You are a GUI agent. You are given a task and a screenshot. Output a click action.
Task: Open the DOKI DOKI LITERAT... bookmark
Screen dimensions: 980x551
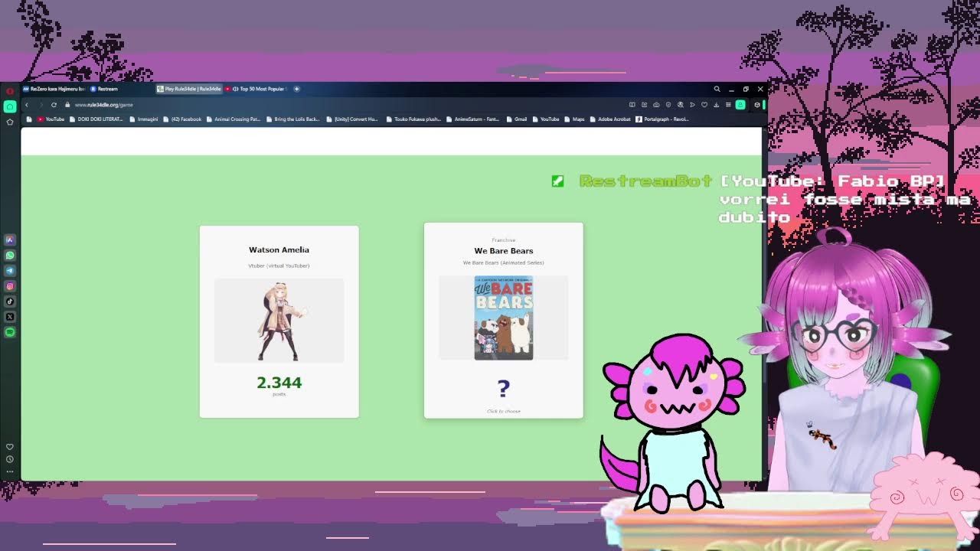(x=96, y=119)
